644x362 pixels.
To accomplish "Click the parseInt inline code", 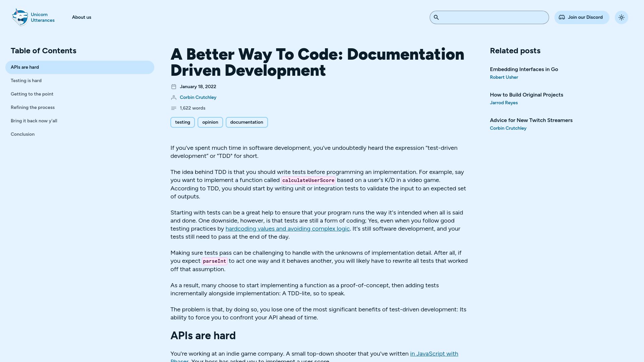I will 215,261.
